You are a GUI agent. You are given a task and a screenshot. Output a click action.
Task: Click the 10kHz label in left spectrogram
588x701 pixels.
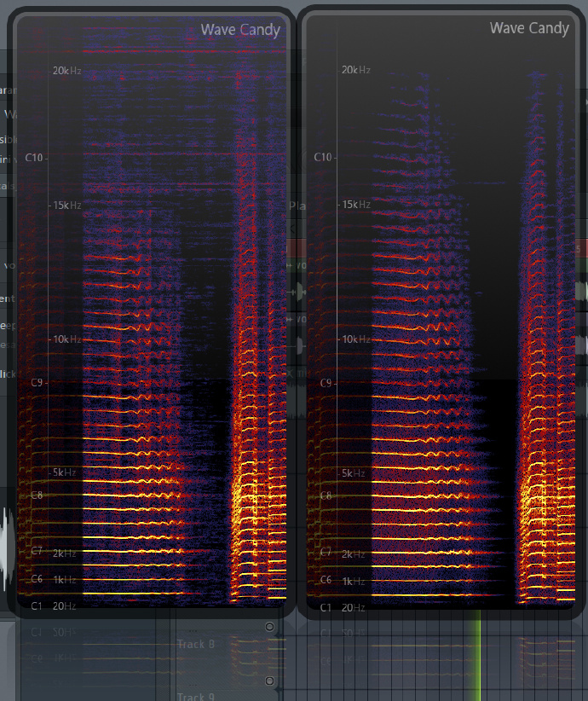(66, 339)
